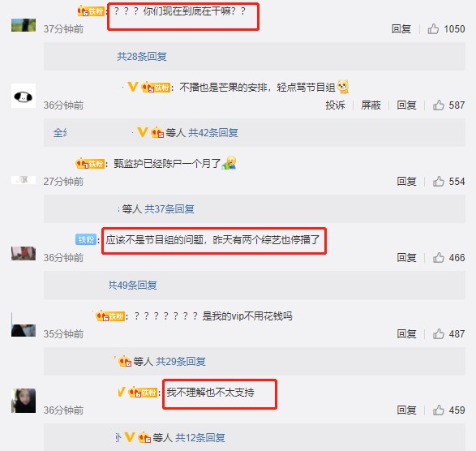Screen dimensions: 476x451
Task: Like the comment with 1050 likes
Action: pos(433,29)
